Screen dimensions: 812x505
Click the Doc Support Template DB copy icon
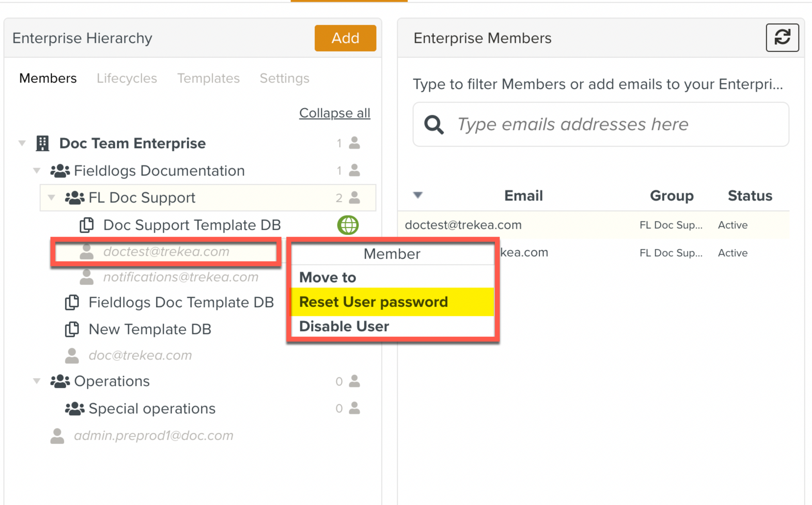coord(86,225)
